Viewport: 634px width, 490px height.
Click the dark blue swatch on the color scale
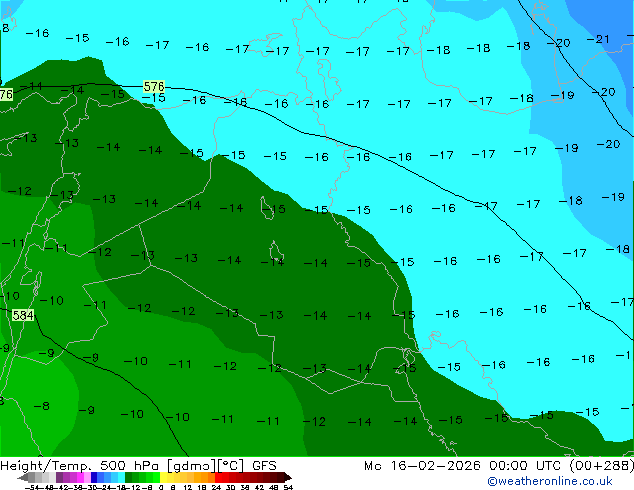(94, 477)
